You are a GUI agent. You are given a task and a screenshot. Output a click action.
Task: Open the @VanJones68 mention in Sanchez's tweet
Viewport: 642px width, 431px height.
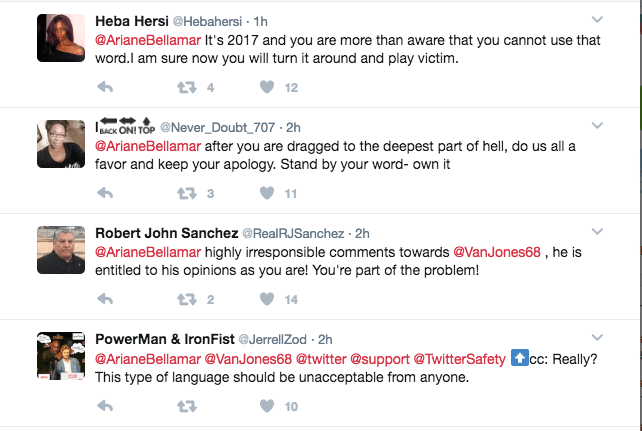(497, 252)
